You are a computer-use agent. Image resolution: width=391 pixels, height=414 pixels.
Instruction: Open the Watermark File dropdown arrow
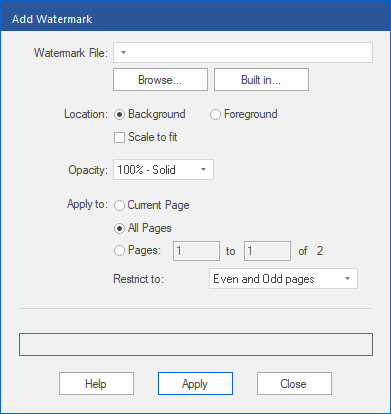coord(123,52)
